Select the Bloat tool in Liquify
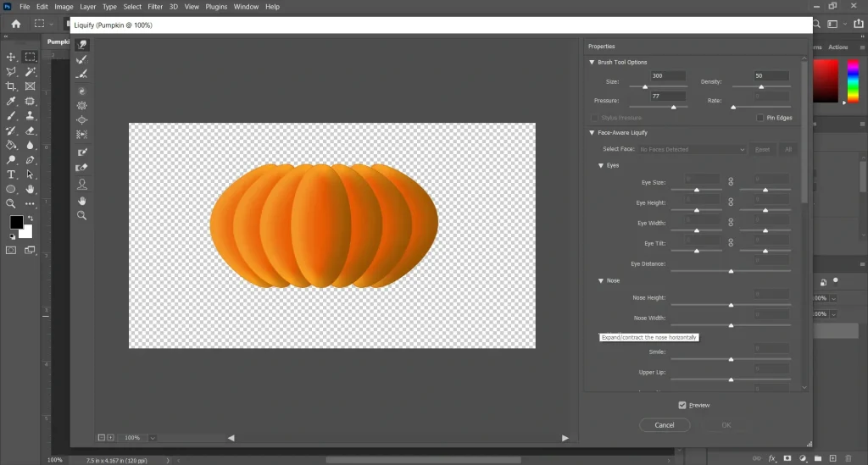The width and height of the screenshot is (868, 465). (x=82, y=120)
